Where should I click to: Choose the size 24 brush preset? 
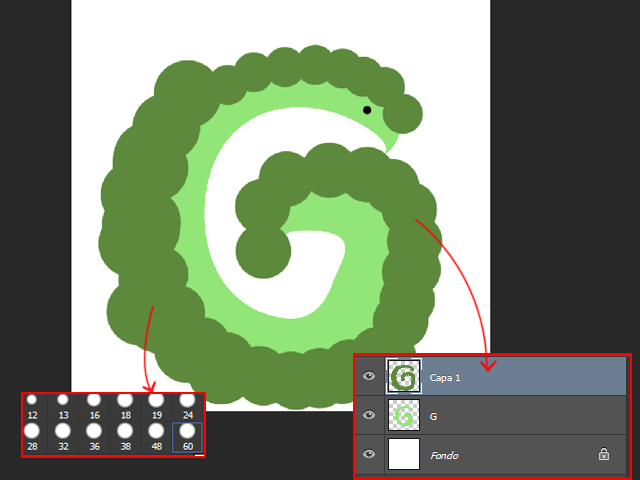point(187,407)
